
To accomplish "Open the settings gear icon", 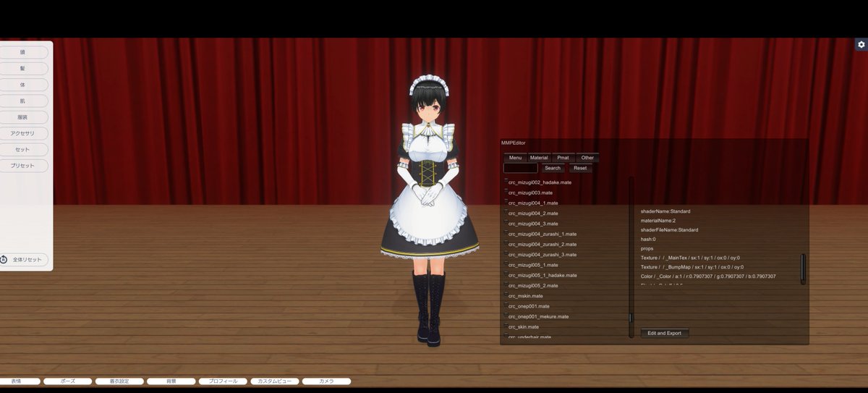I will (861, 45).
